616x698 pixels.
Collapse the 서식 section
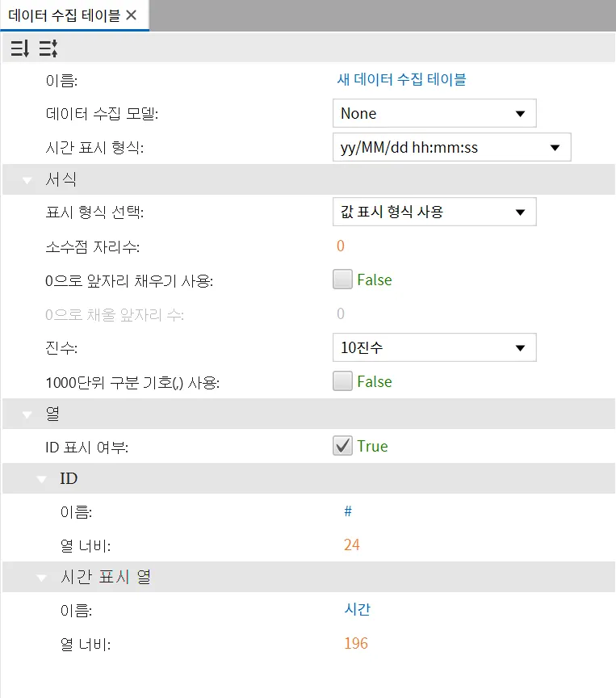(x=27, y=180)
